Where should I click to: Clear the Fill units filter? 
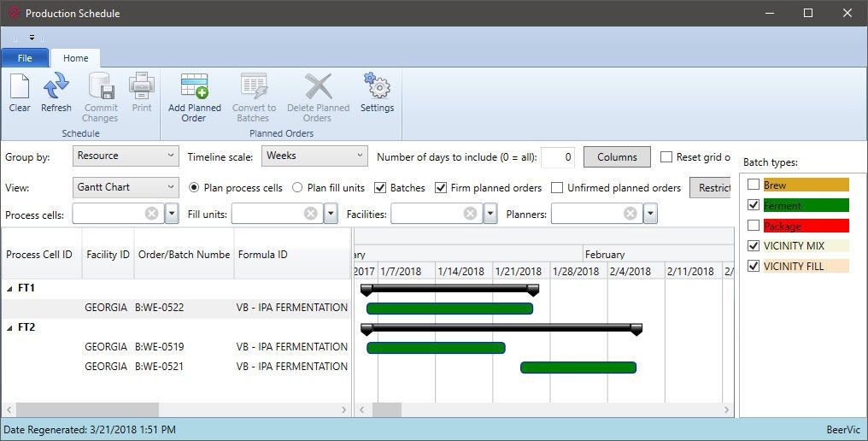pos(311,214)
